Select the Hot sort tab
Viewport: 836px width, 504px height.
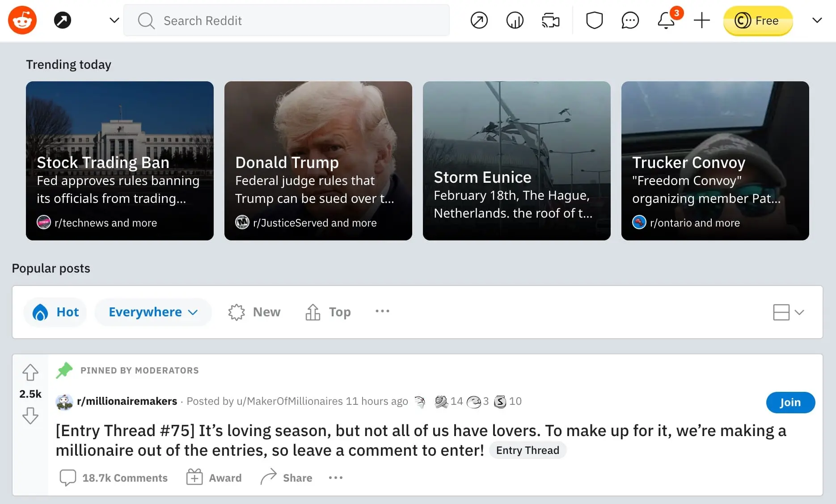click(55, 312)
